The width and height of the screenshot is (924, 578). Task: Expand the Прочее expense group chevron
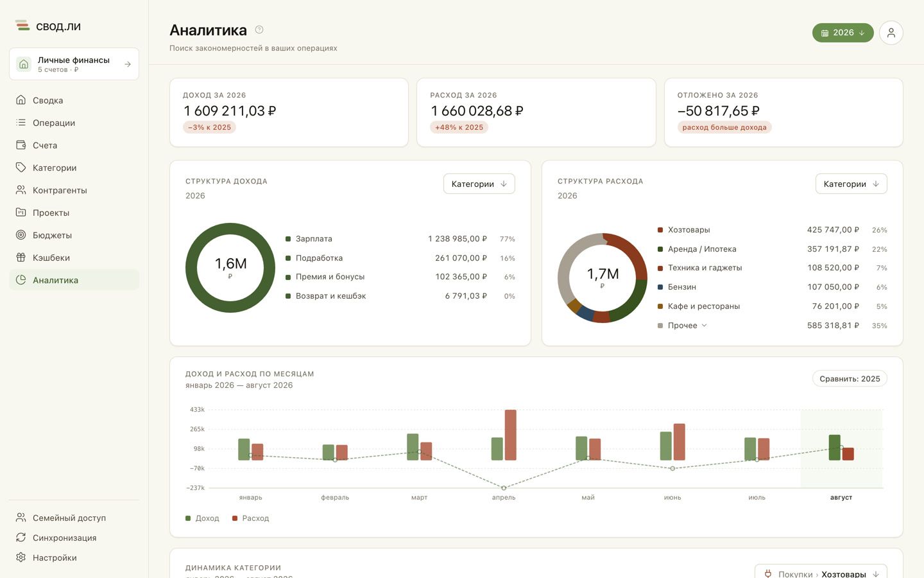coord(705,326)
